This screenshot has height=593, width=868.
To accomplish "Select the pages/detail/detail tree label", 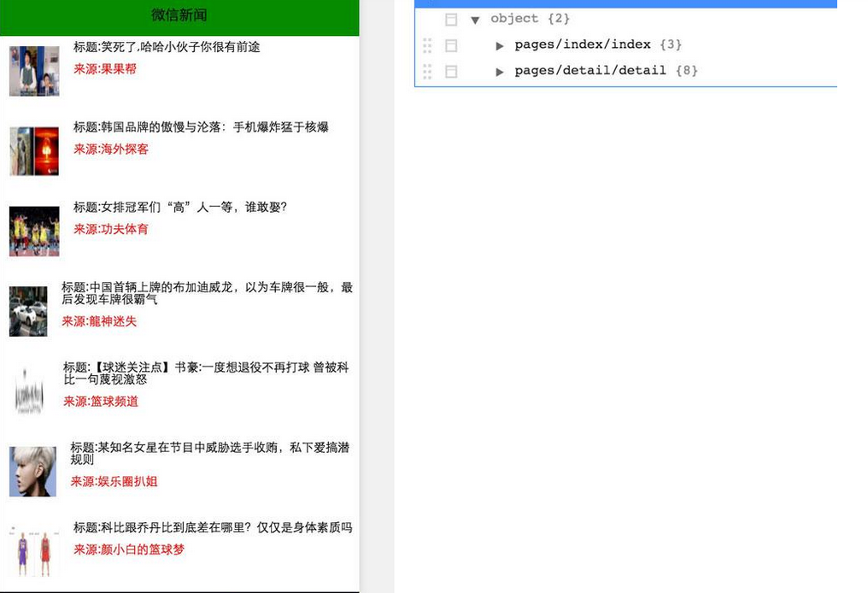I will click(x=590, y=70).
